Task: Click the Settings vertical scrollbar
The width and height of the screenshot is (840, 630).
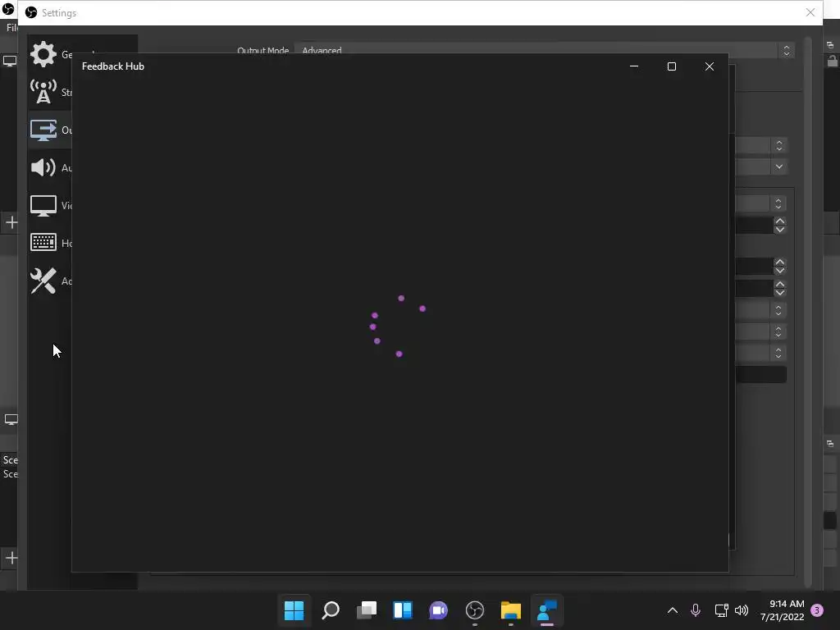Action: (x=808, y=313)
